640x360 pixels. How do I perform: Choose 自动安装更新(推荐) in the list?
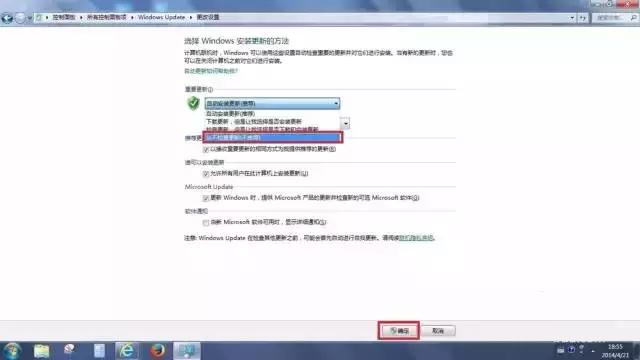coord(272,113)
